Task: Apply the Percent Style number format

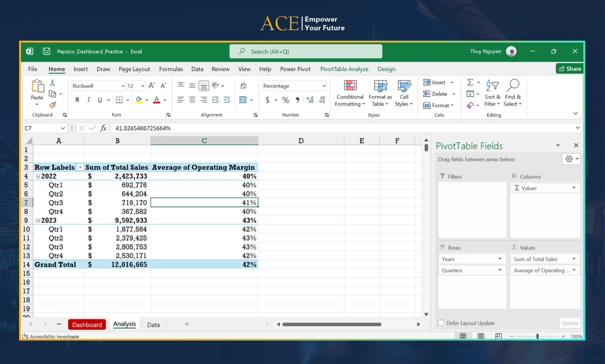Action: pos(285,100)
